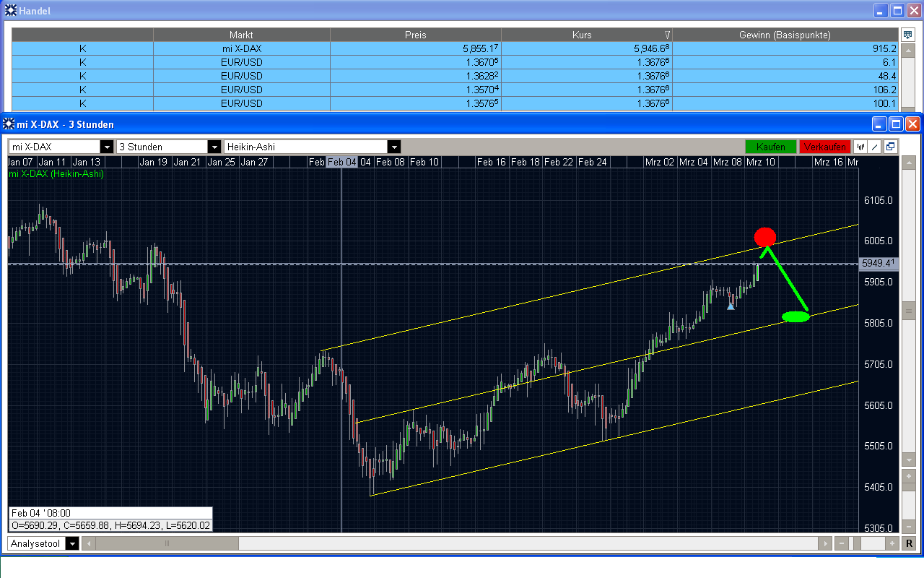This screenshot has width=924, height=578.
Task: Minimize the Handel window
Action: 880,11
